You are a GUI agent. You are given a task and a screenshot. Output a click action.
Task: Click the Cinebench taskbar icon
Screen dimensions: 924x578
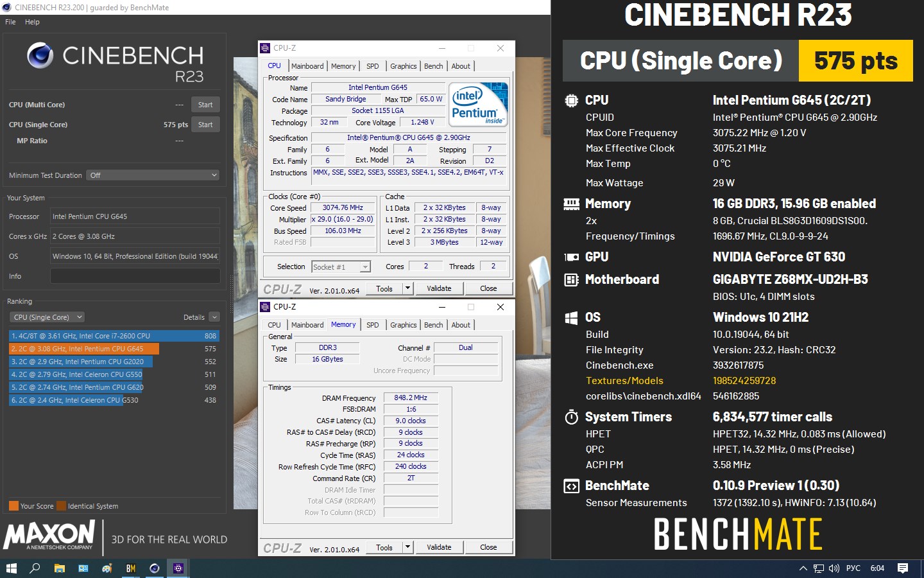pos(155,568)
